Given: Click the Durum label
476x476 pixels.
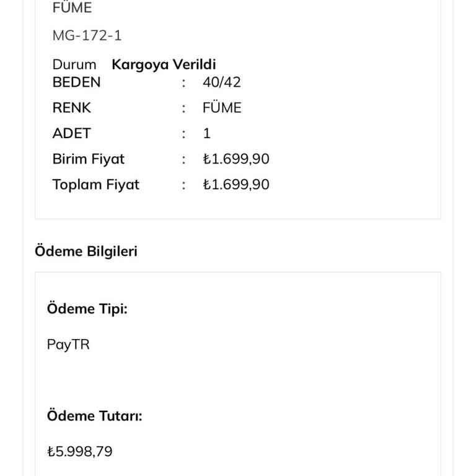Looking at the screenshot, I should pyautogui.click(x=74, y=64).
